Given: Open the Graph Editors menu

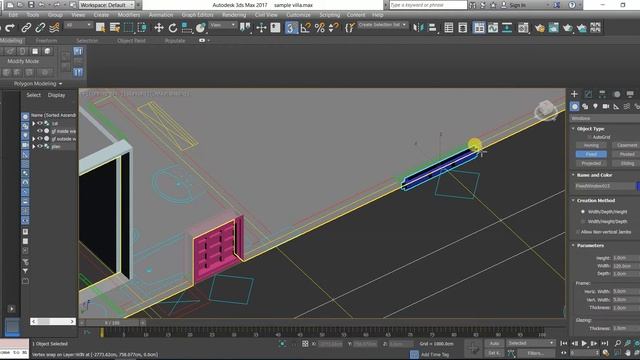Looking at the screenshot, I should coord(198,15).
